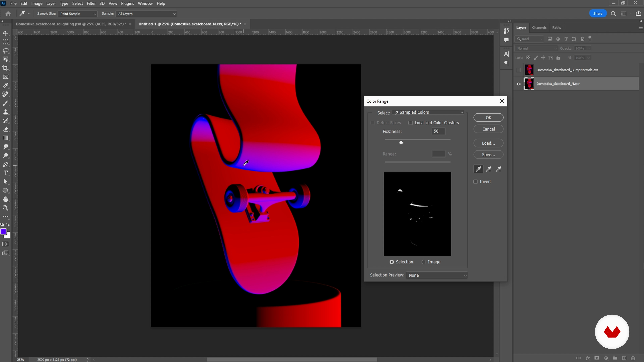The image size is (644, 362).
Task: Select the Rectangular Marquee tool
Action: pos(6,42)
